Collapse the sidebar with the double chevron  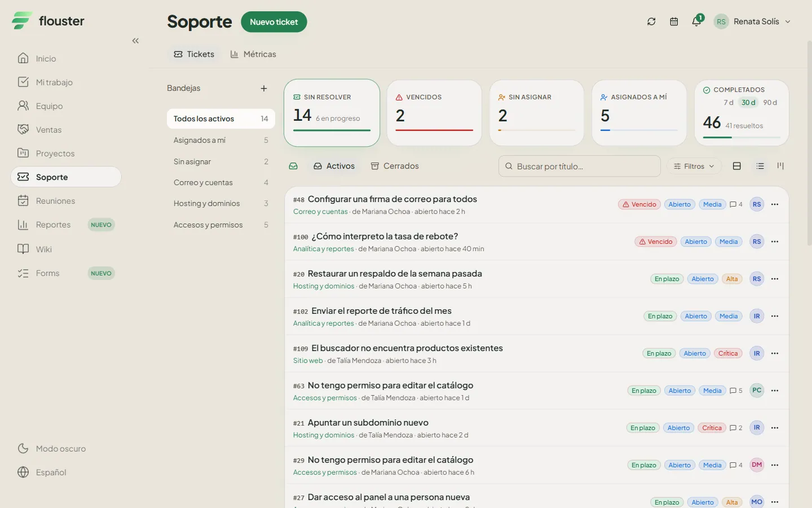135,41
